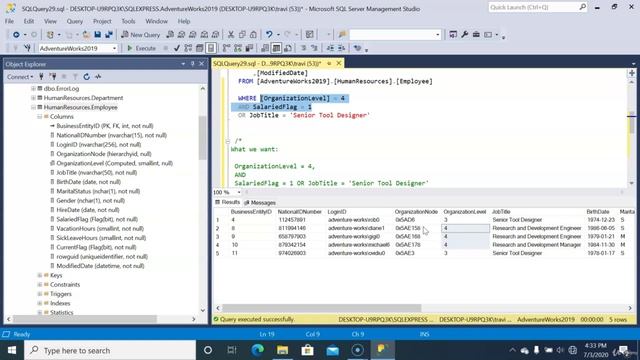
Task: Click the Cut scissors icon
Action: coord(231,35)
